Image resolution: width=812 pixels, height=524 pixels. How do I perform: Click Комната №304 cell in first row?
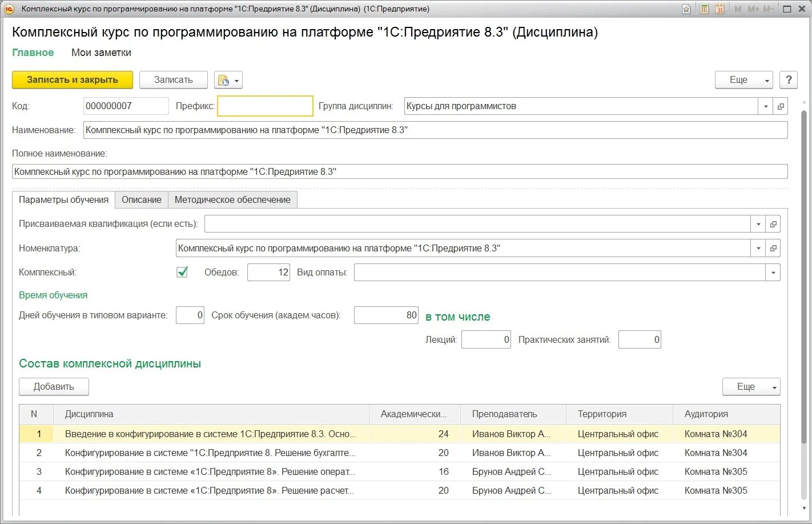(716, 434)
